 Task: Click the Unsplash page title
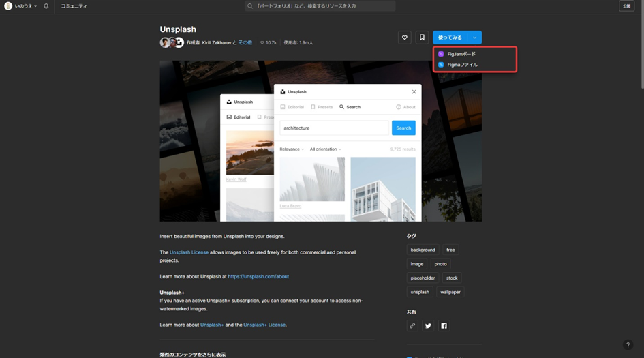[178, 29]
